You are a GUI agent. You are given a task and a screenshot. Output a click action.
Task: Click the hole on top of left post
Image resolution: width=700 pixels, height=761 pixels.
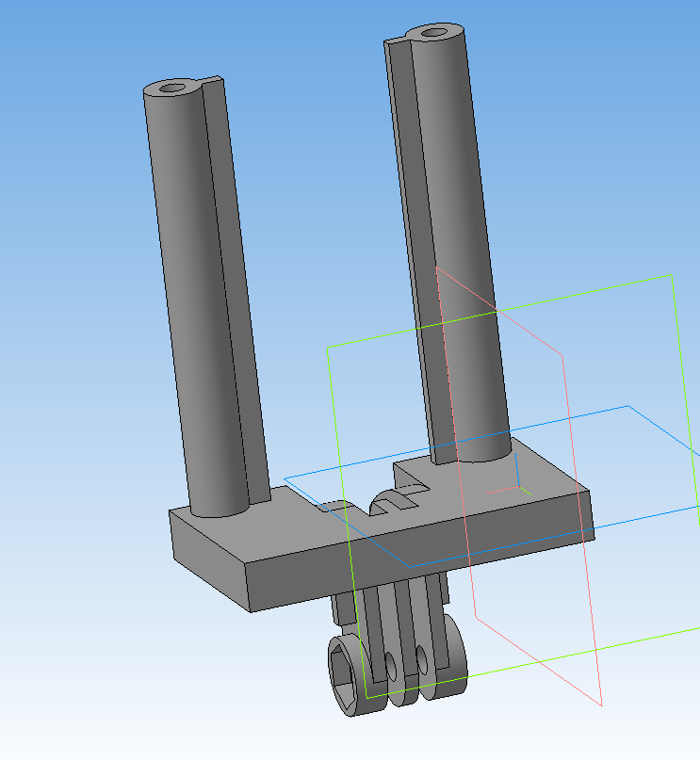[x=171, y=89]
